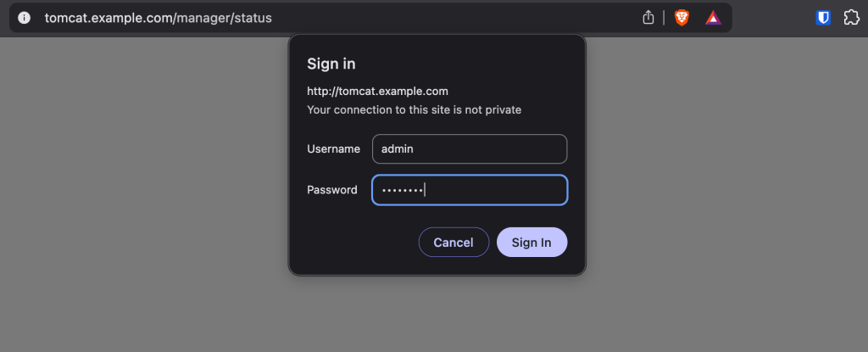Click the /manager/status path in the URL
The height and width of the screenshot is (352, 868).
(222, 18)
